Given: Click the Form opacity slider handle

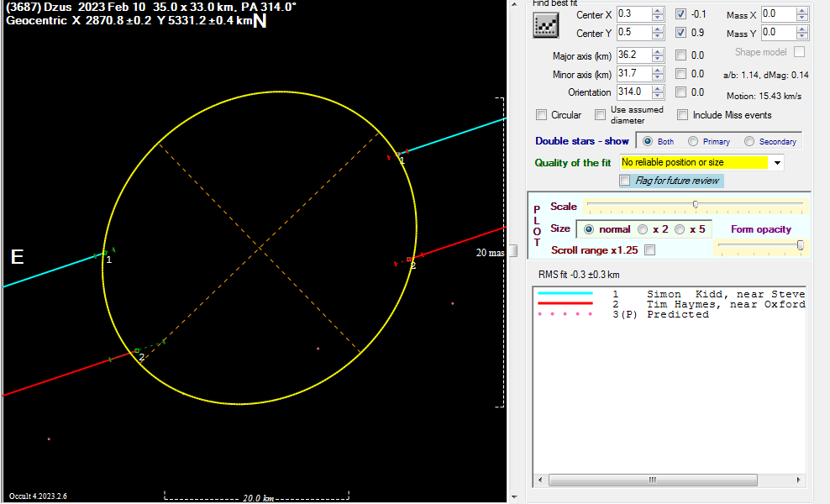Looking at the screenshot, I should point(800,245).
